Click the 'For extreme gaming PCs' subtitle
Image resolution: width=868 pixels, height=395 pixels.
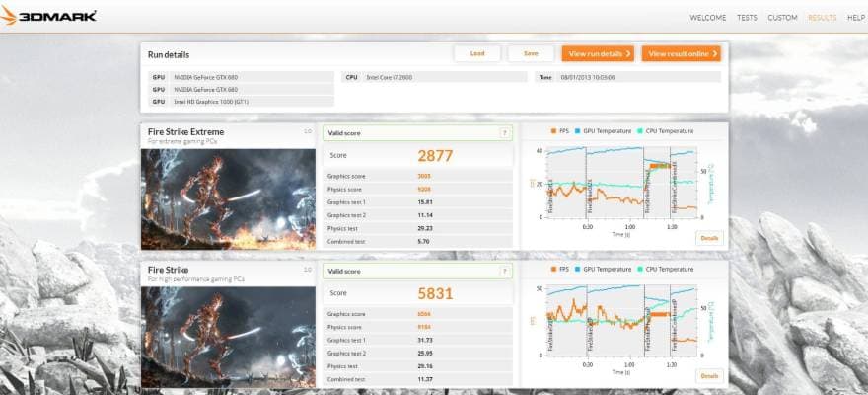pyautogui.click(x=182, y=142)
